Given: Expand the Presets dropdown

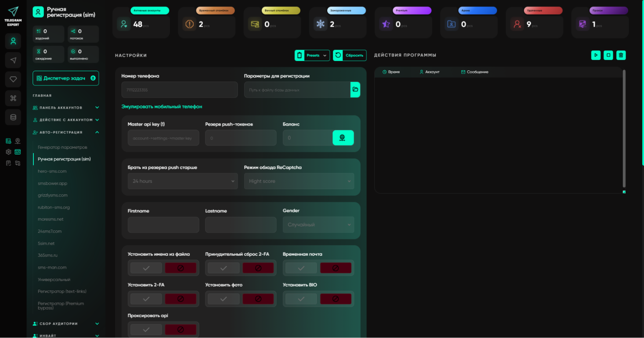Looking at the screenshot, I should point(312,55).
